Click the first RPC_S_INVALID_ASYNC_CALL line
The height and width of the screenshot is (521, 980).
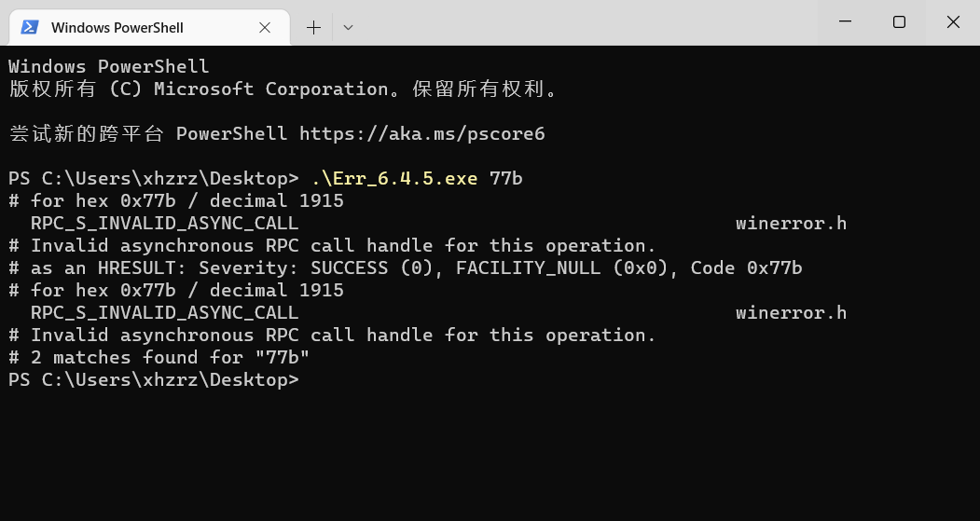click(x=164, y=223)
